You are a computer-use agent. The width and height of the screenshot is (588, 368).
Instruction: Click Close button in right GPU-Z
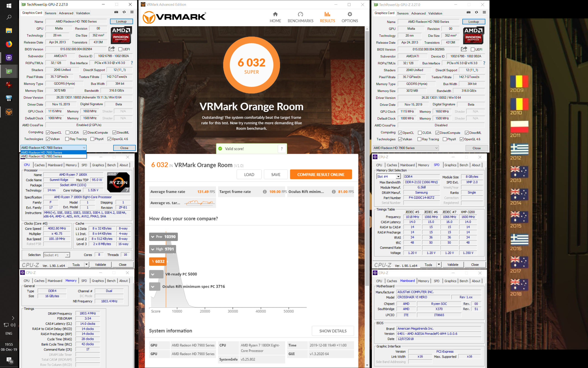[476, 148]
